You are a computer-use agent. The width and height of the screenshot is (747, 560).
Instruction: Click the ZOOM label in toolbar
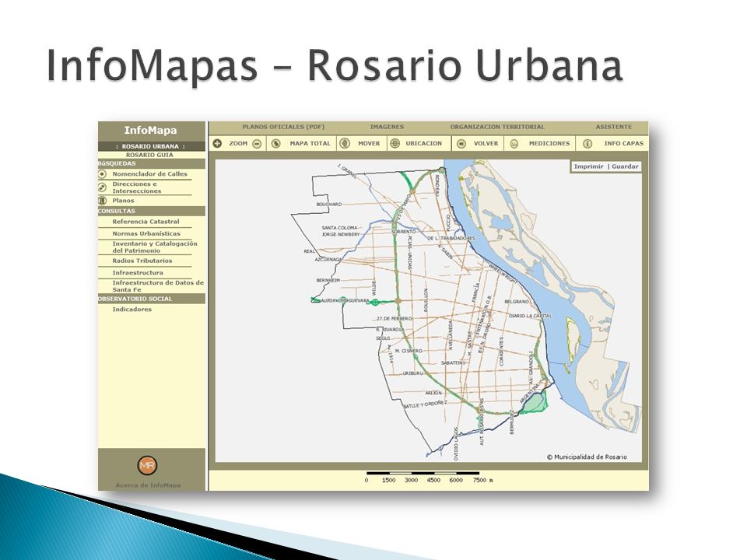point(238,143)
